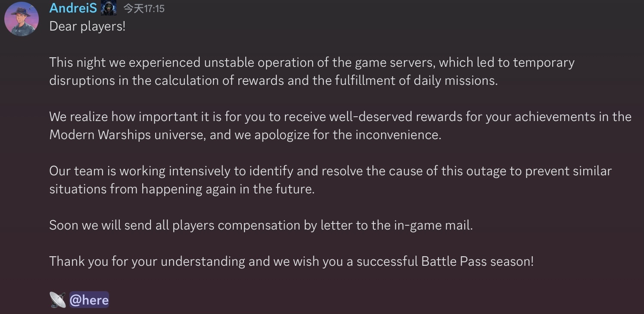Image resolution: width=644 pixels, height=314 pixels.
Task: Click the @here mention
Action: pos(89,299)
